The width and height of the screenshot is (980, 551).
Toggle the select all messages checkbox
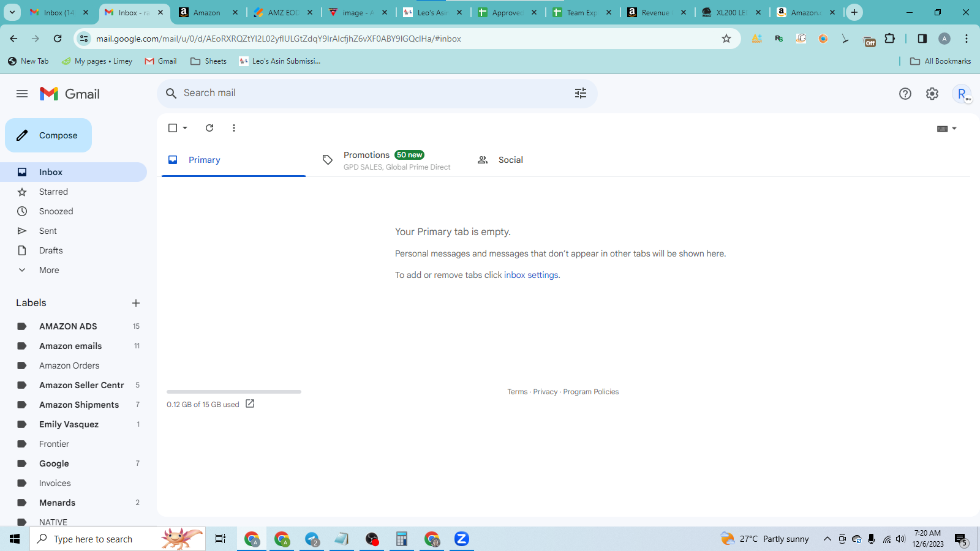coord(173,128)
